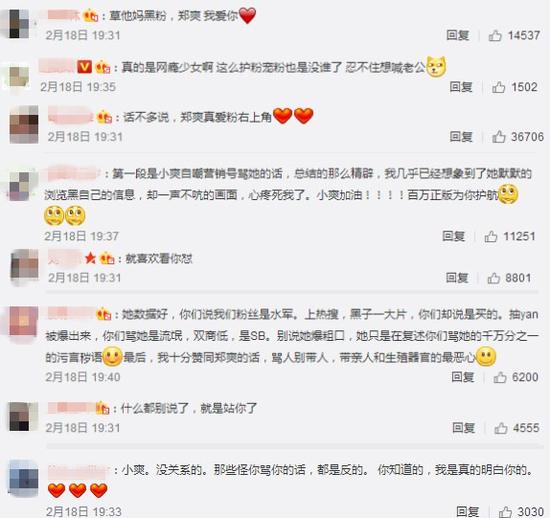Tap thumbs-up beside 3030 likes

(x=505, y=512)
